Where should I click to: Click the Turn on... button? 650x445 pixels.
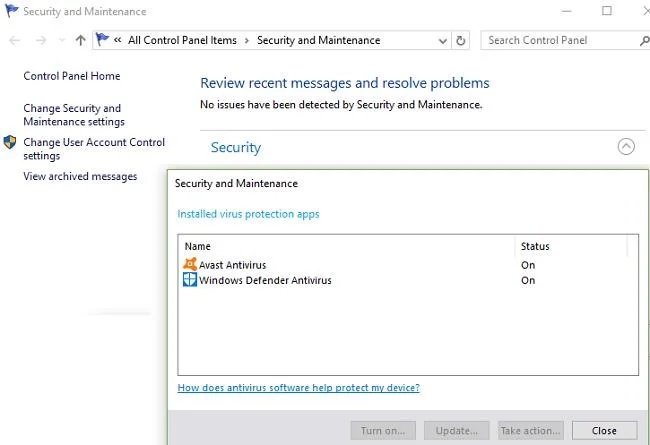[383, 430]
